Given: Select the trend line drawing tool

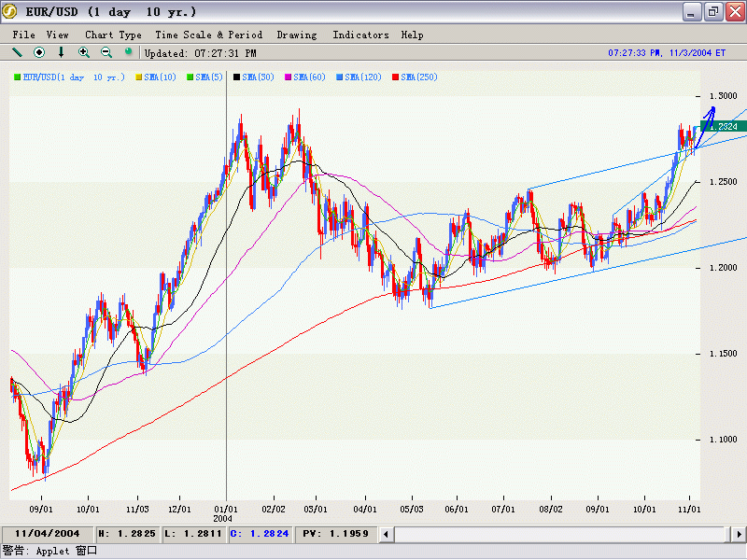Looking at the screenshot, I should 17,52.
